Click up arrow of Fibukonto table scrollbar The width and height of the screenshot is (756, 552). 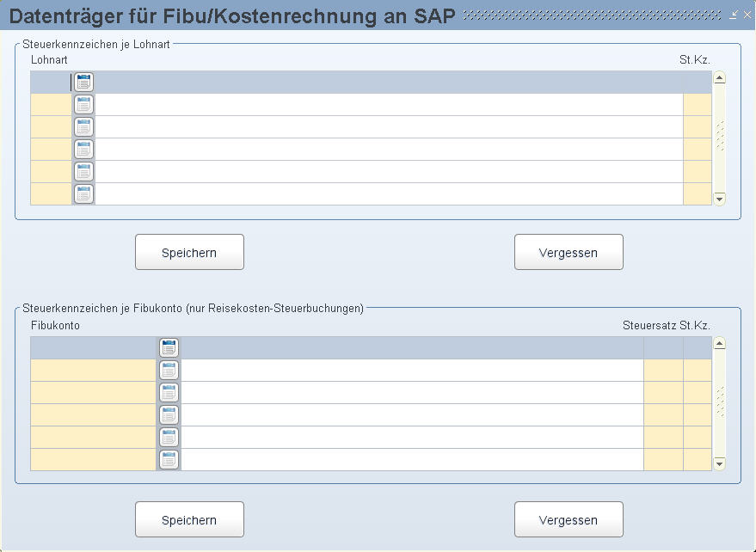pos(719,343)
